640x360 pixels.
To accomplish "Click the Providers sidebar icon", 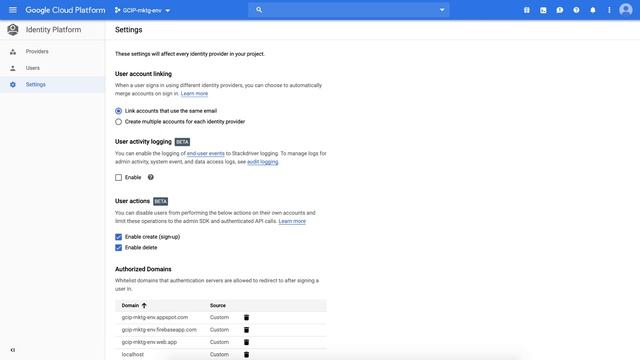I will (x=13, y=51).
